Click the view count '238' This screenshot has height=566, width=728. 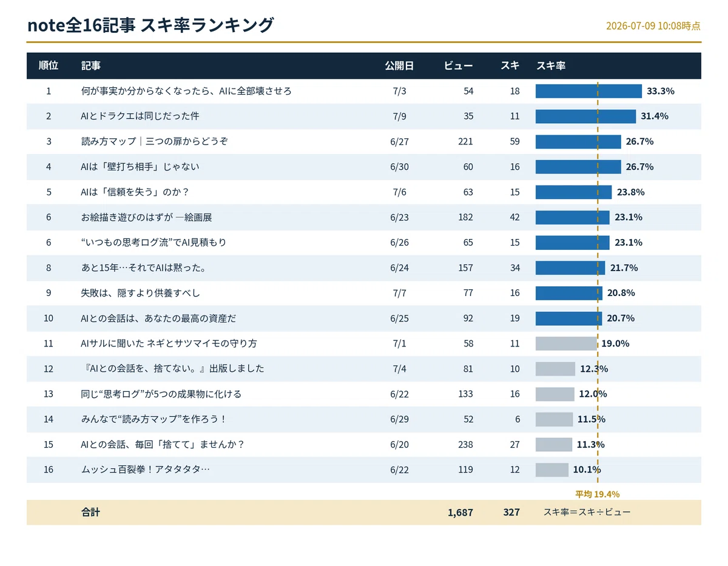[466, 445]
